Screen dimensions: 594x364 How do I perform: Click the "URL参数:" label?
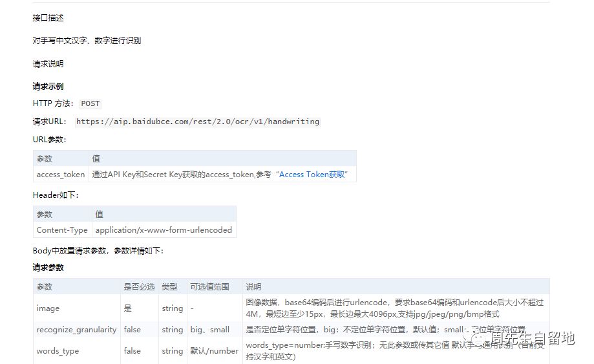pyautogui.click(x=50, y=140)
